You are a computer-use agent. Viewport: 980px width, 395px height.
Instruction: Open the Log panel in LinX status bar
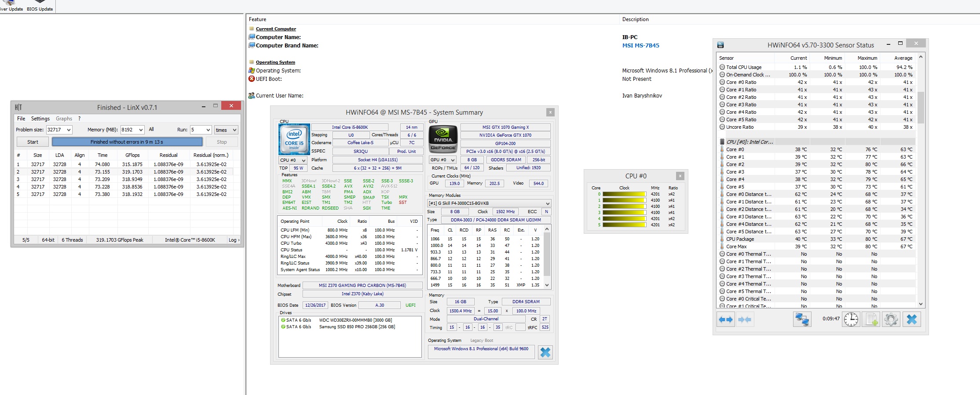tap(234, 240)
